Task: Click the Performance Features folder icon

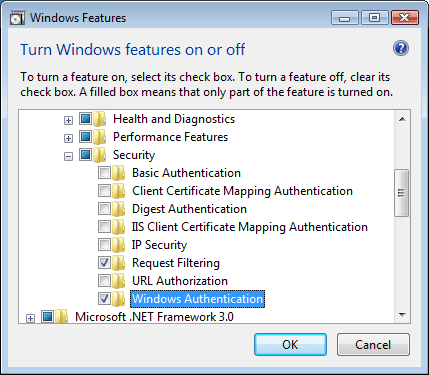Action: (x=99, y=137)
